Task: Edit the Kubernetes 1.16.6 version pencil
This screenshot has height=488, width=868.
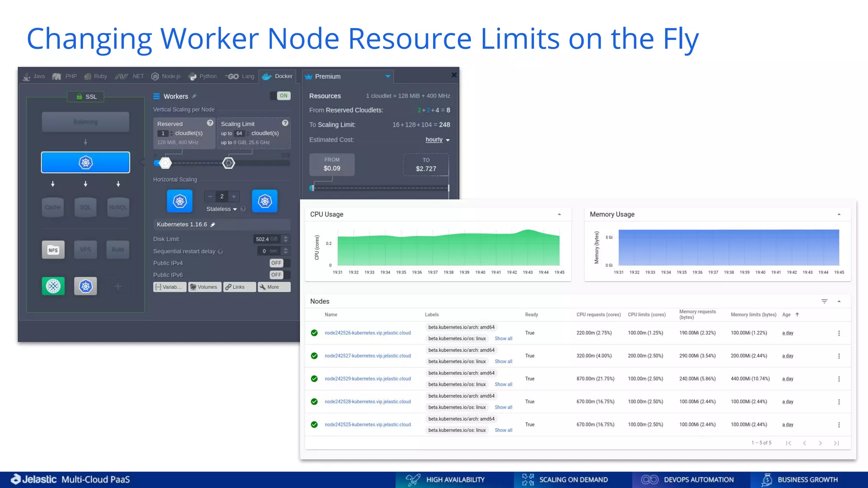Action: [x=213, y=225]
